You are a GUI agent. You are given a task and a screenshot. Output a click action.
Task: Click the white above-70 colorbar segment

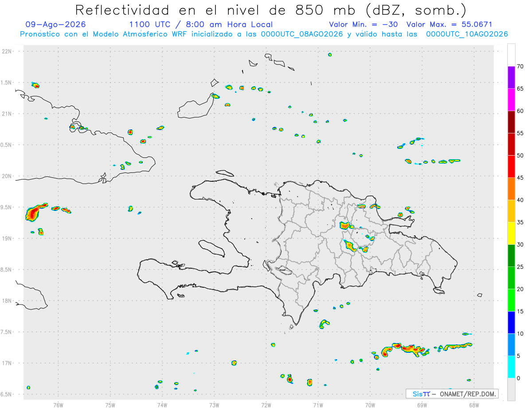point(511,55)
